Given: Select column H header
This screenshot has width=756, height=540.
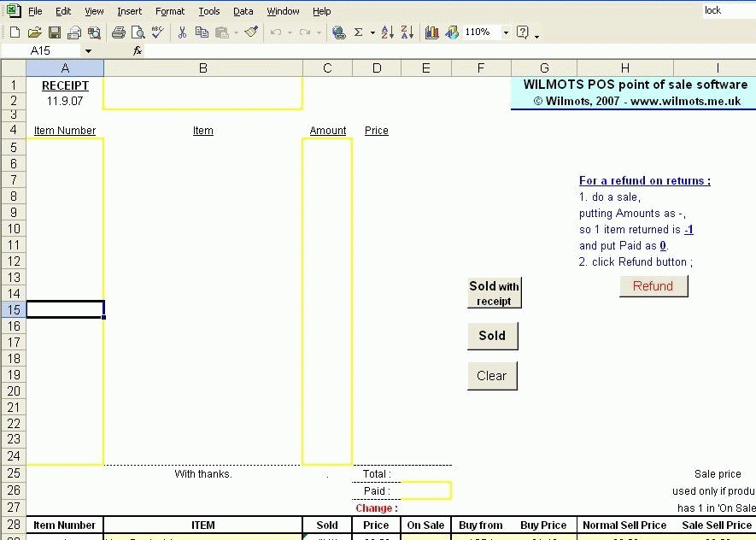Looking at the screenshot, I should tap(624, 68).
